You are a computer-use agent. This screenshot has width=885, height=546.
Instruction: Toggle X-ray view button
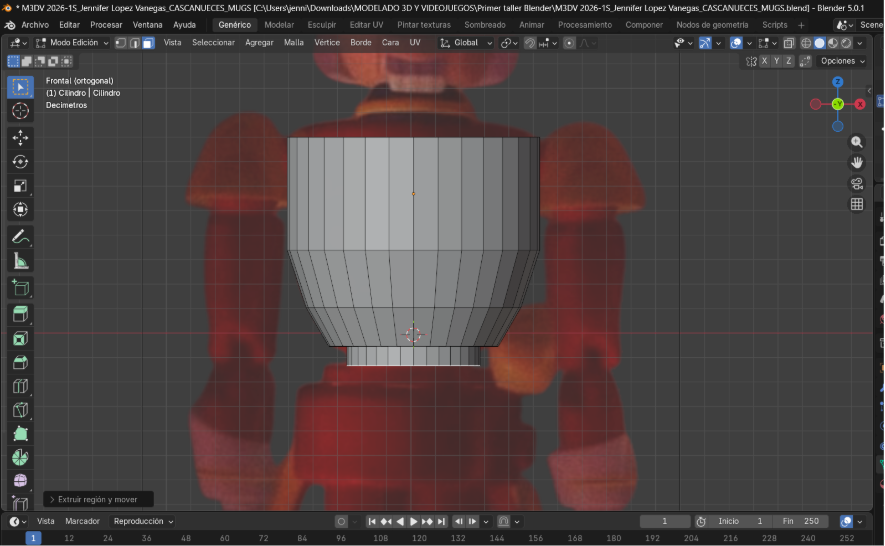[x=789, y=43]
